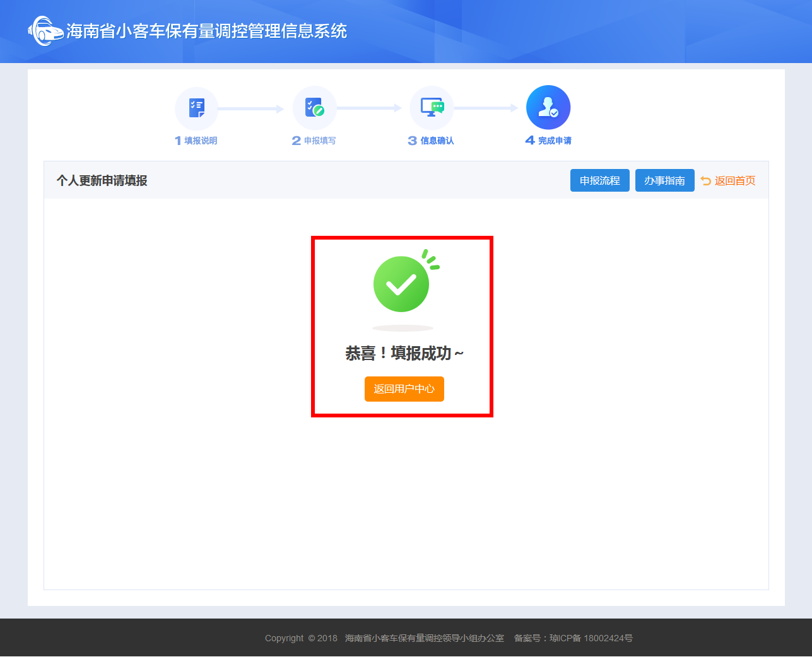Click the orange return arrow icon
Screen dimensions: 812x657
pos(706,181)
